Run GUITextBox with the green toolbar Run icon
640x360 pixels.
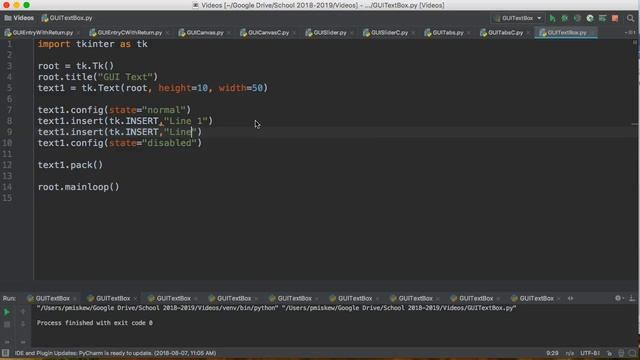[552, 18]
